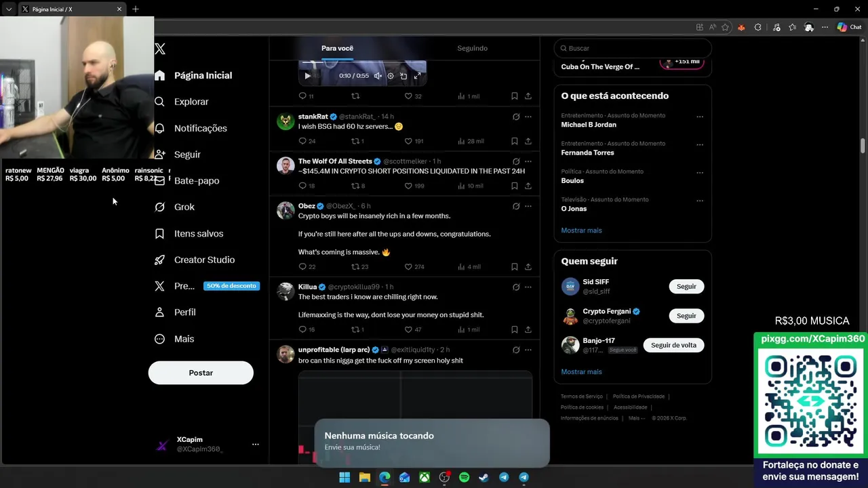Open more options on Wolf Of All Streets post

pos(528,161)
